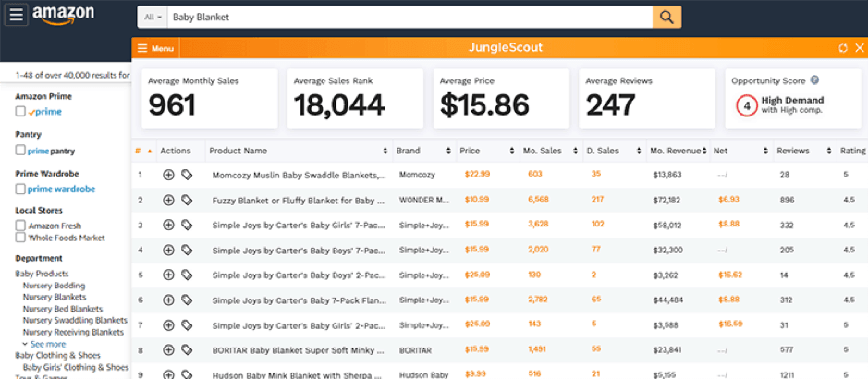Add BORITAR Baby Blanket with plus icon

[168, 350]
